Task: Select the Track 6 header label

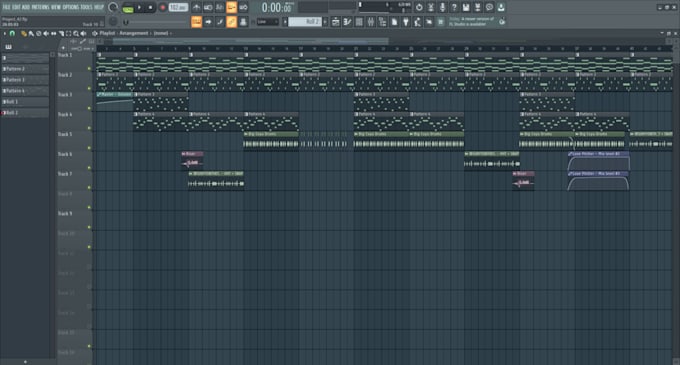Action: pyautogui.click(x=65, y=154)
